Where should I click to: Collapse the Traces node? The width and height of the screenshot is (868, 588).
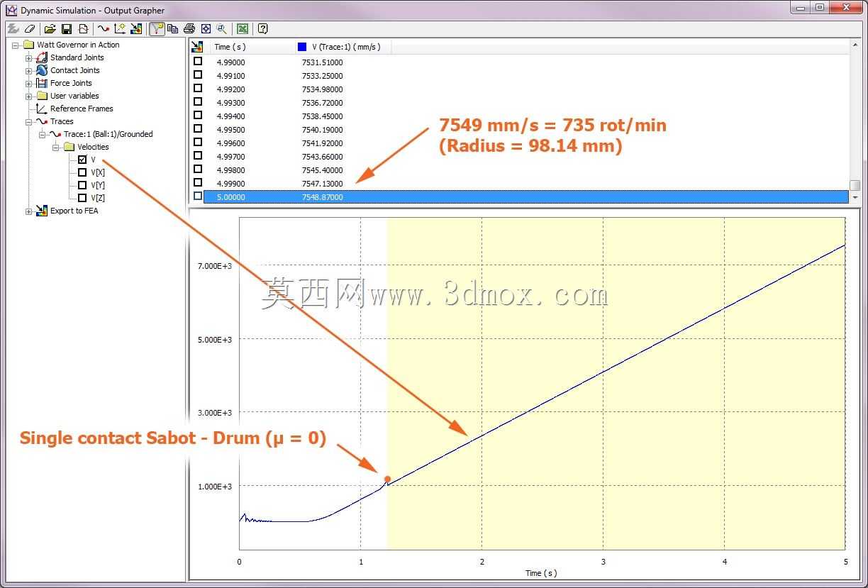29,121
